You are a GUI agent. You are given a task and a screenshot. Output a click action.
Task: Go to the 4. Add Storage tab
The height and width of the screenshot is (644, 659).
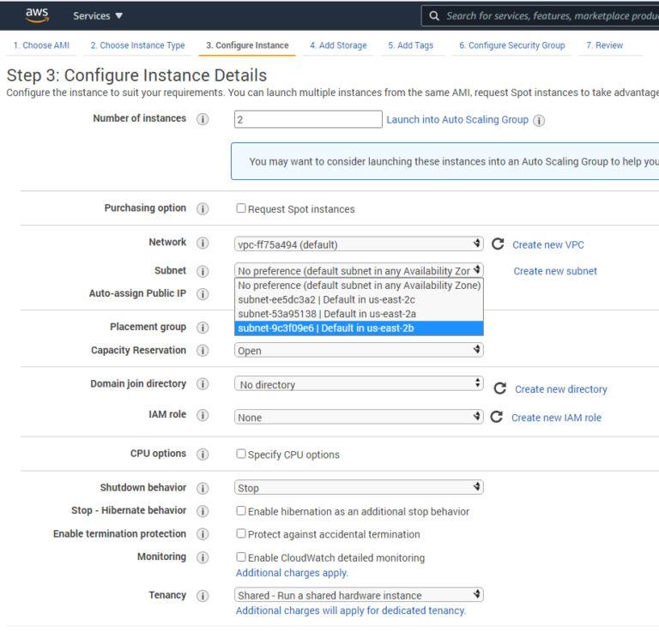(338, 45)
